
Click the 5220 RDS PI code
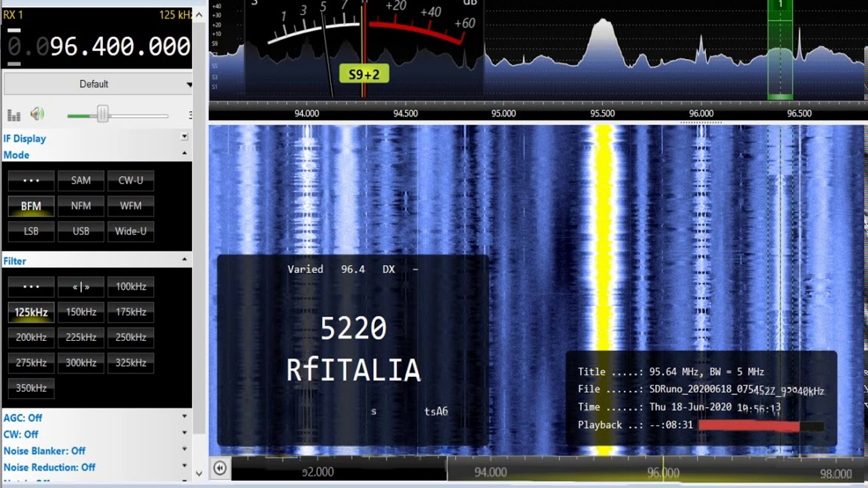coord(353,329)
